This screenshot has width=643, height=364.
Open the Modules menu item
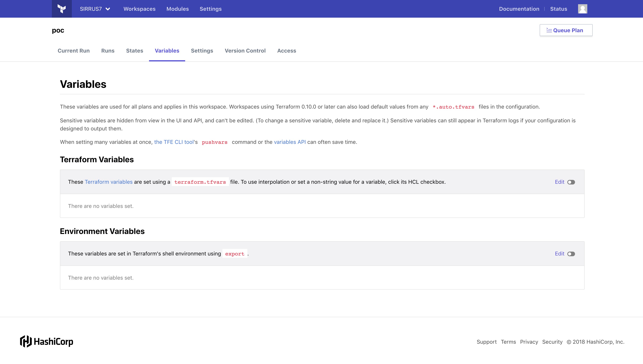[x=177, y=9]
